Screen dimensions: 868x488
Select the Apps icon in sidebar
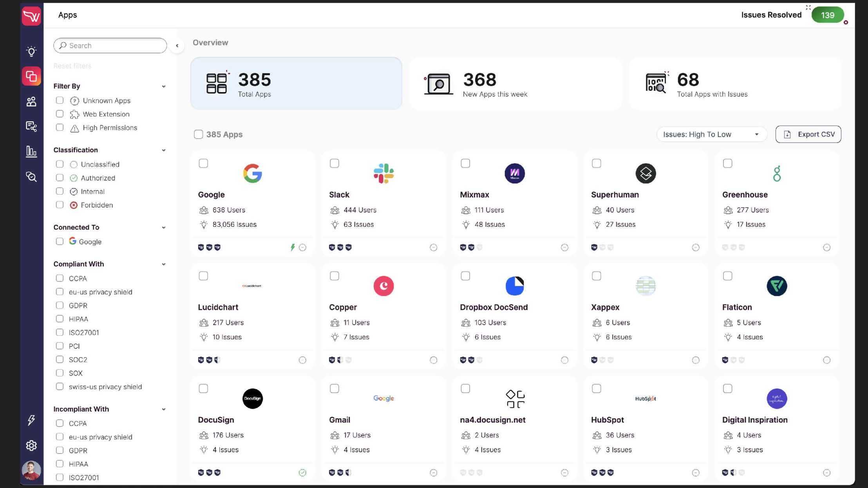point(31,76)
